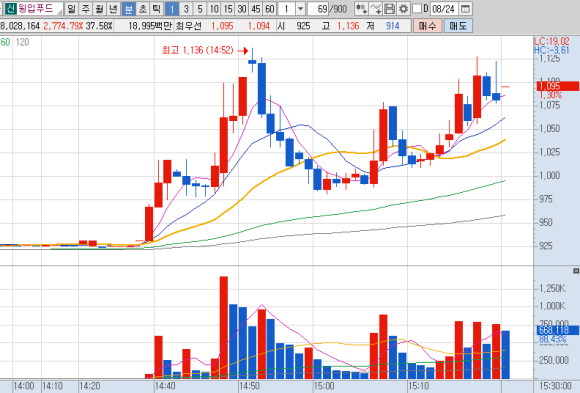
Task: Select the 분 minute period
Action: tap(128, 9)
